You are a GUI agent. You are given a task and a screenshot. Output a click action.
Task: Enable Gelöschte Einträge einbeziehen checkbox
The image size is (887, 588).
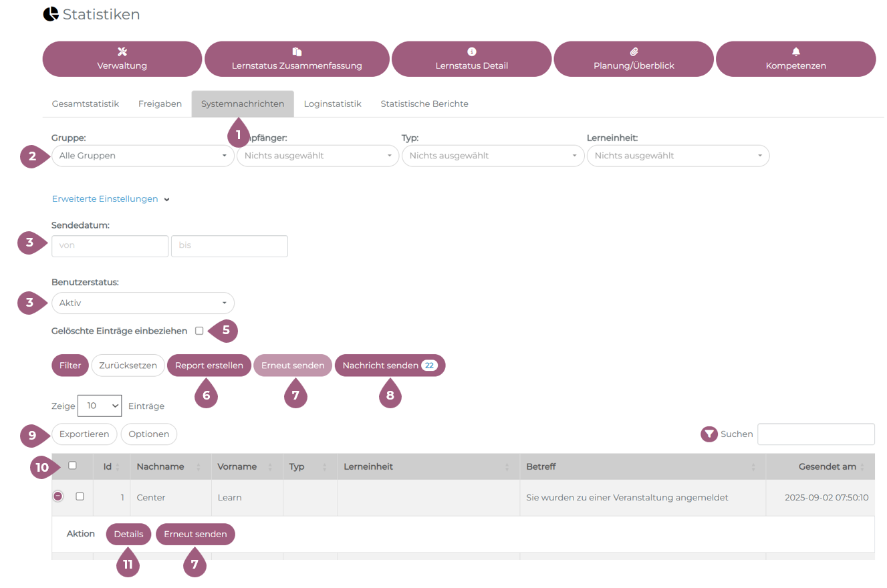click(x=199, y=331)
